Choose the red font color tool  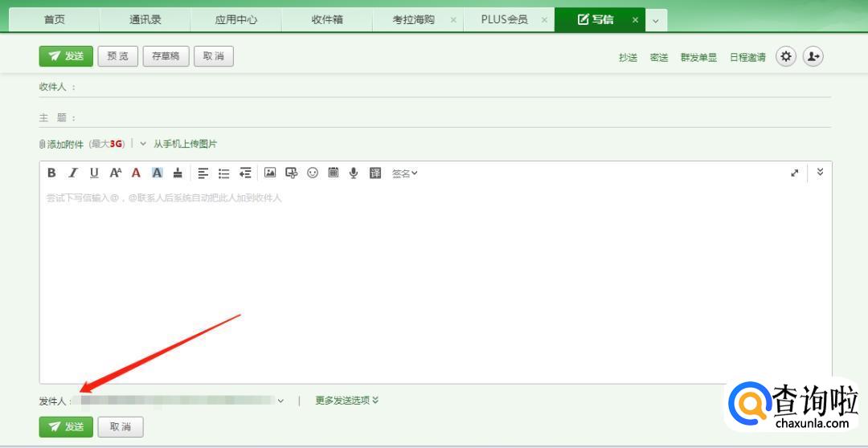click(136, 173)
